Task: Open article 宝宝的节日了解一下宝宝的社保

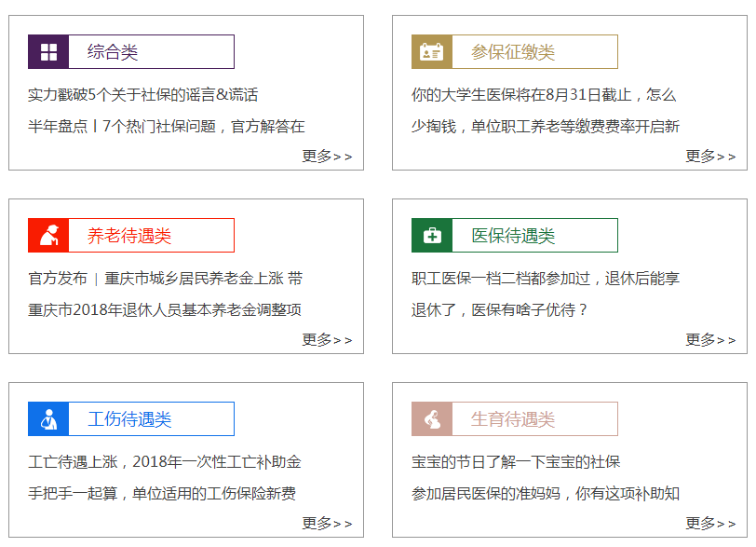Action: [x=516, y=462]
